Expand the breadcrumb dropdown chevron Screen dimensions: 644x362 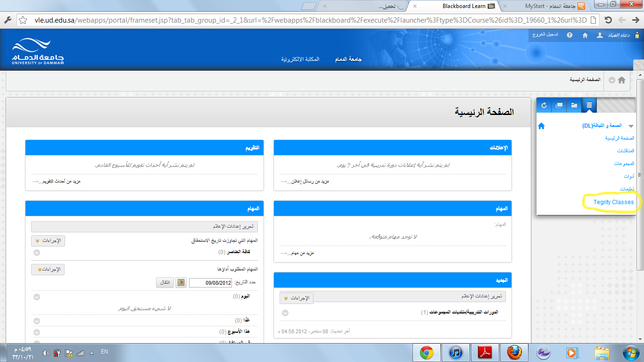[611, 80]
